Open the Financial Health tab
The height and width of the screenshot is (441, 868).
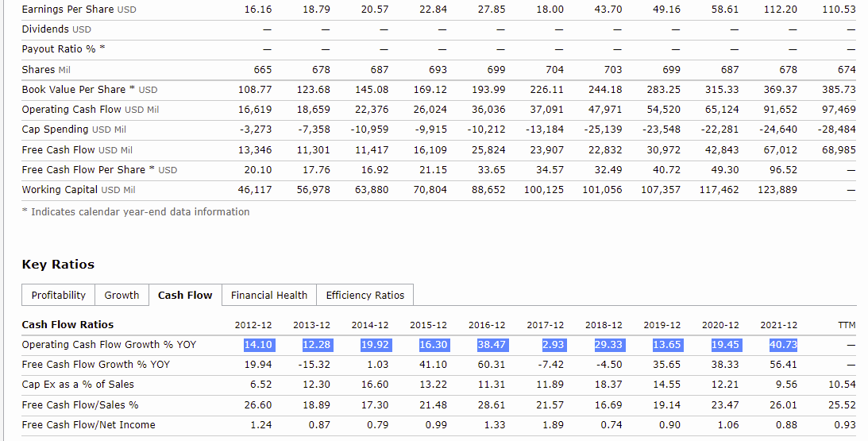(x=268, y=295)
